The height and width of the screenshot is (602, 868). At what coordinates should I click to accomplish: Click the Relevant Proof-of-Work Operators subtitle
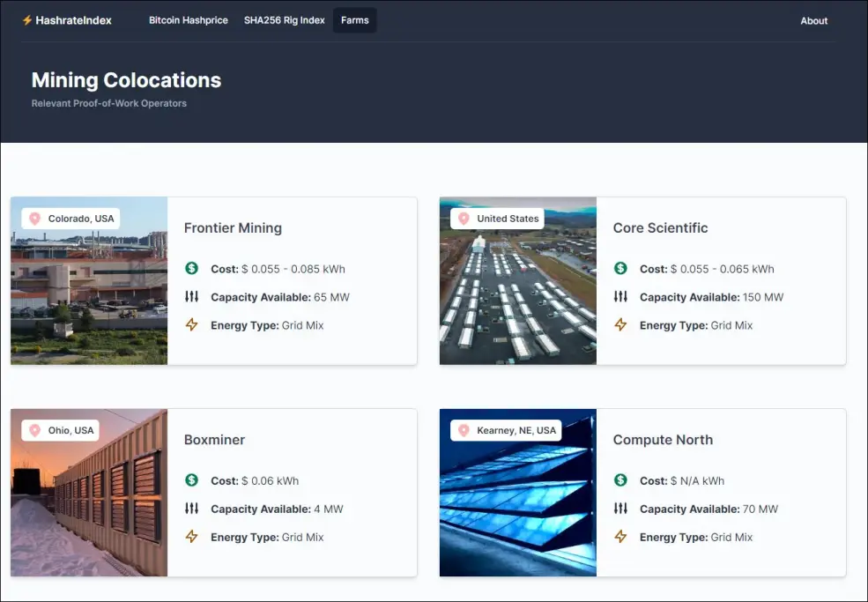109,103
